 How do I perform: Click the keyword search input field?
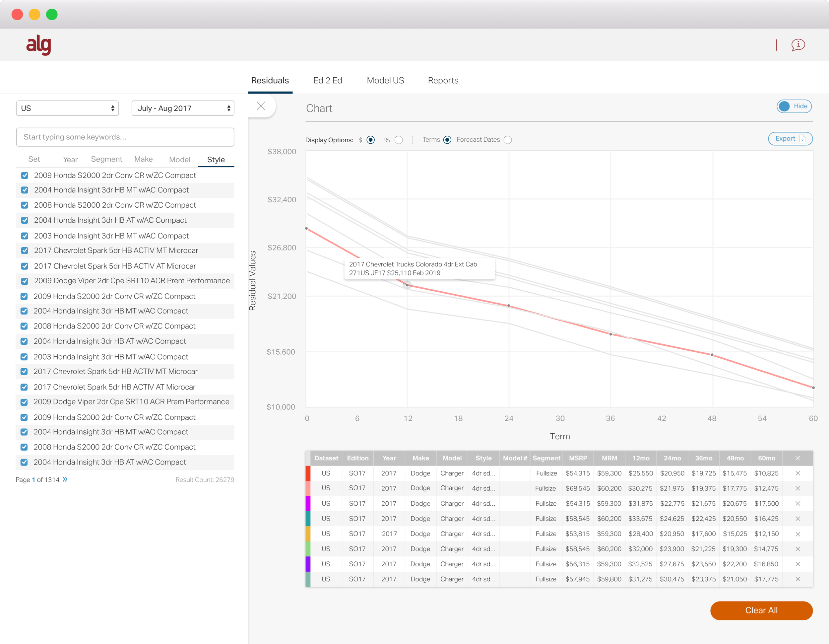click(125, 137)
